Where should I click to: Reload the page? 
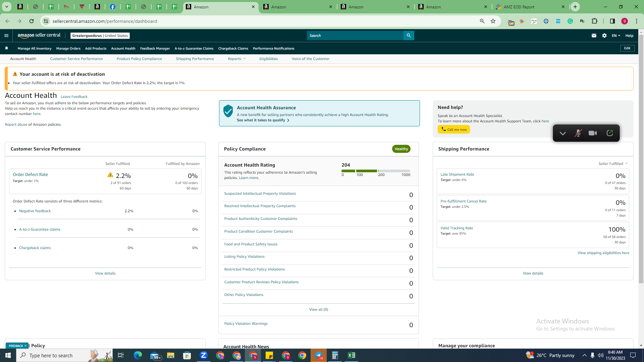point(32,21)
